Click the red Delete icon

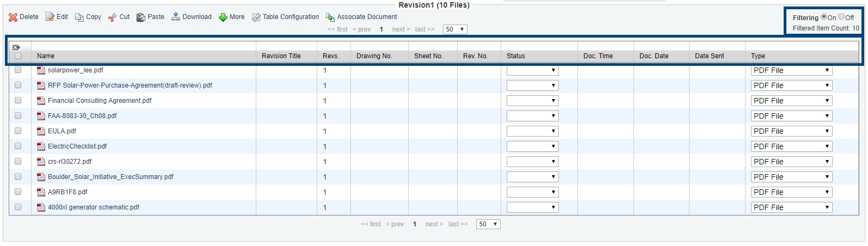click(x=13, y=17)
